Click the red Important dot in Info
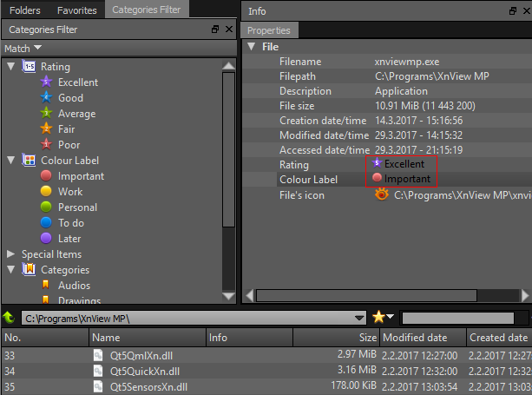 [377, 177]
